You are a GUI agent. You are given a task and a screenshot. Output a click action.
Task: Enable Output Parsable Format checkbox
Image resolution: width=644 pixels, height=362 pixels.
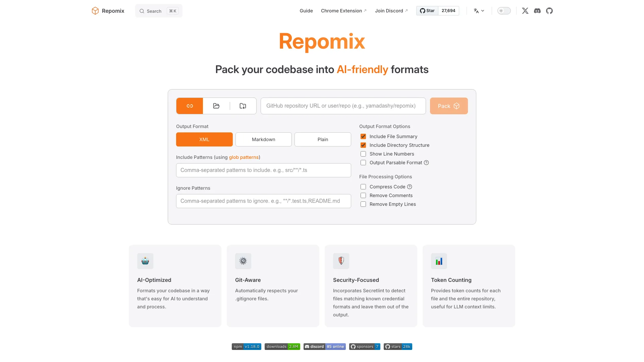[x=363, y=163]
